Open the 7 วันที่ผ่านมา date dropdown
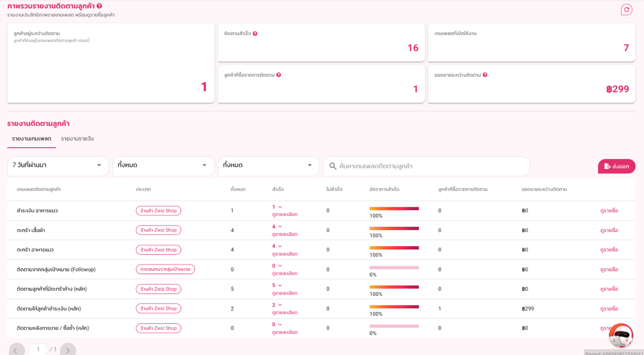 58,166
